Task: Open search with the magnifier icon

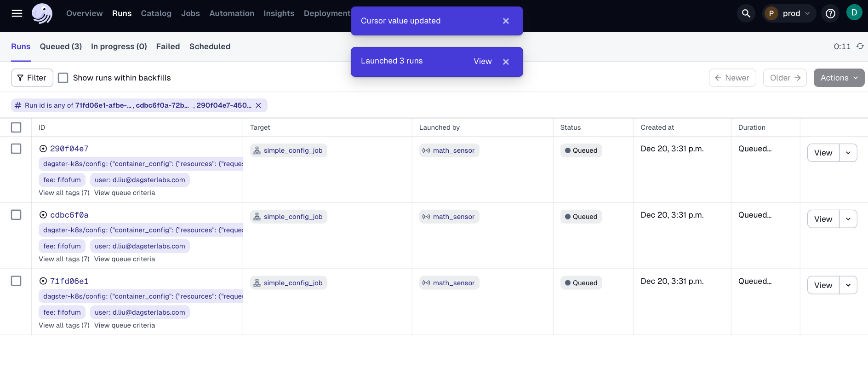Action: point(746,13)
